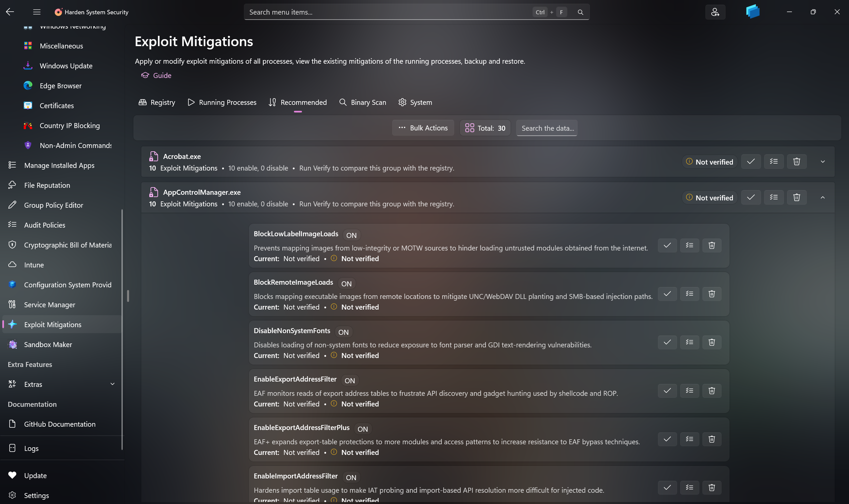Open Country IP Blocking page
849x504 pixels.
[62, 126]
